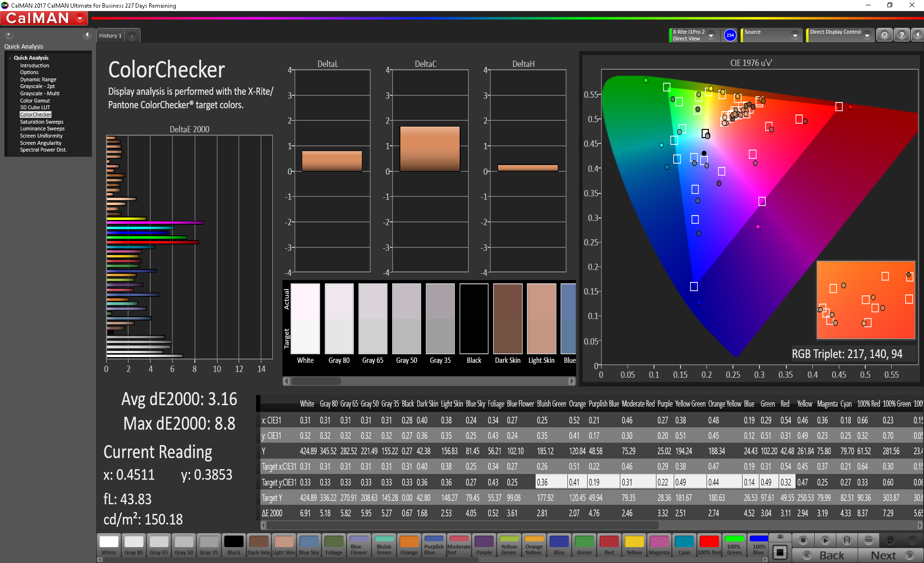The width and height of the screenshot is (924, 563).
Task: Go to the previous page with Back
Action: click(825, 555)
